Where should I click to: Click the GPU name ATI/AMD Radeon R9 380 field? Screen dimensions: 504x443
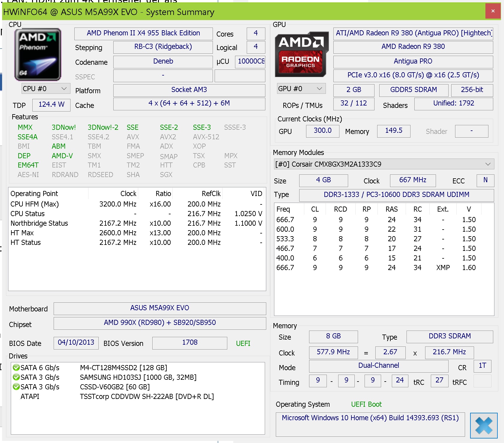pyautogui.click(x=413, y=34)
